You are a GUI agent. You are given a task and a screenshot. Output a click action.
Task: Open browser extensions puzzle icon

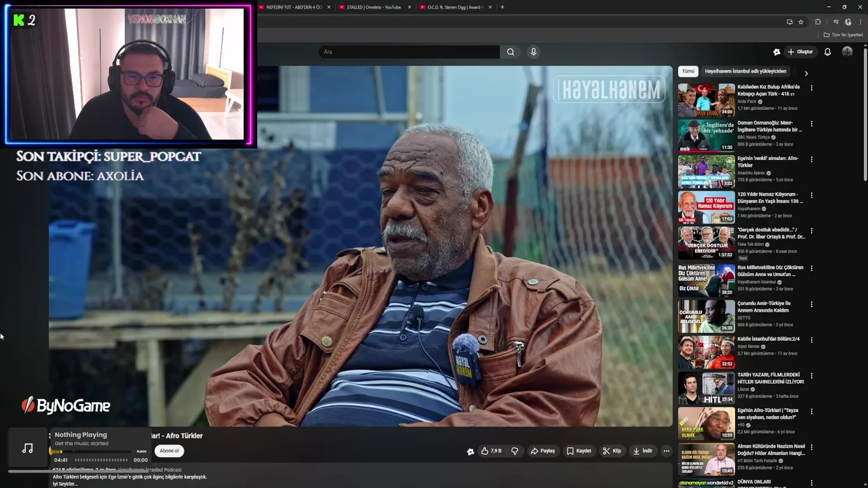pyautogui.click(x=818, y=22)
